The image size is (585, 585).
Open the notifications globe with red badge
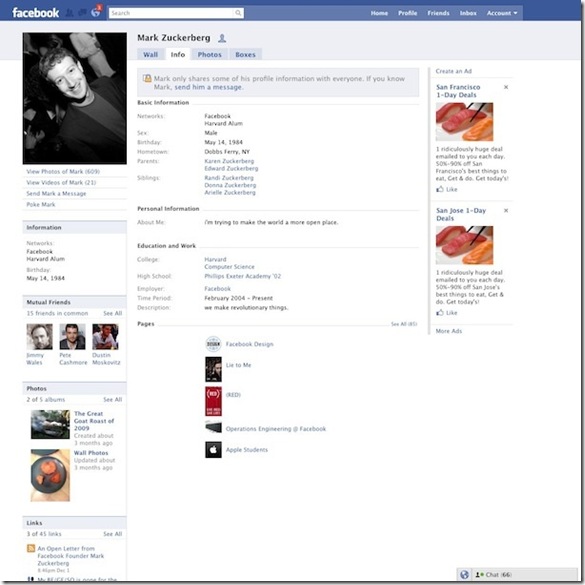(96, 12)
